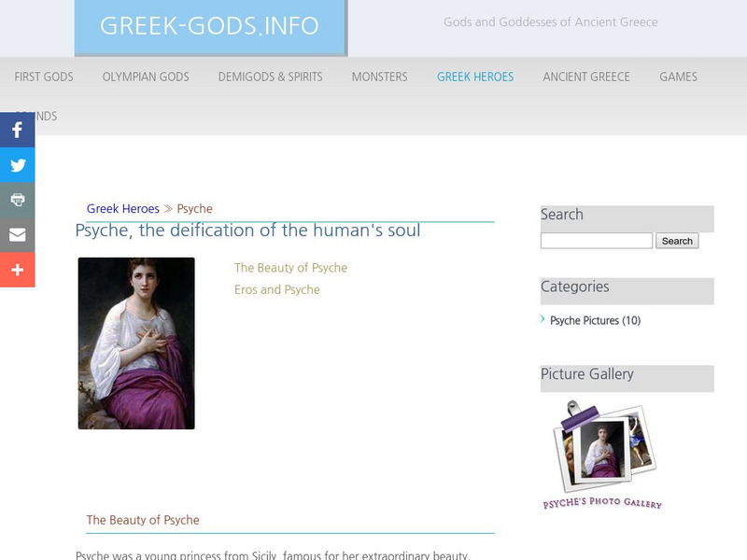This screenshot has width=747, height=560.
Task: Open Psyche's Photo Gallery clipped photos image
Action: tap(603, 455)
